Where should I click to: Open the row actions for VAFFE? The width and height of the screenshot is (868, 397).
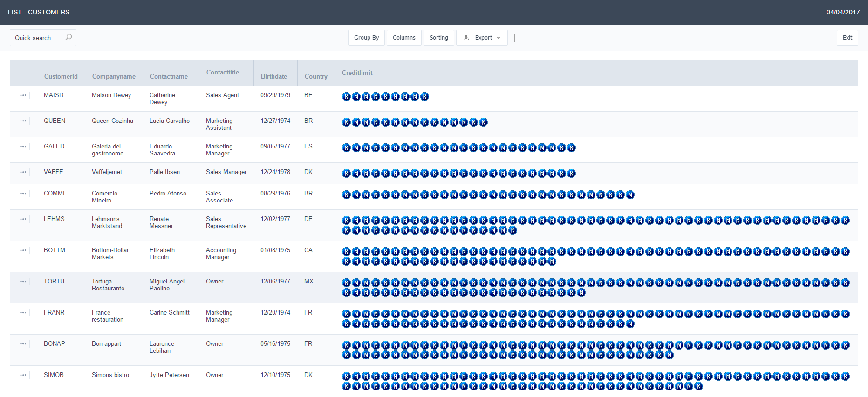tap(23, 172)
